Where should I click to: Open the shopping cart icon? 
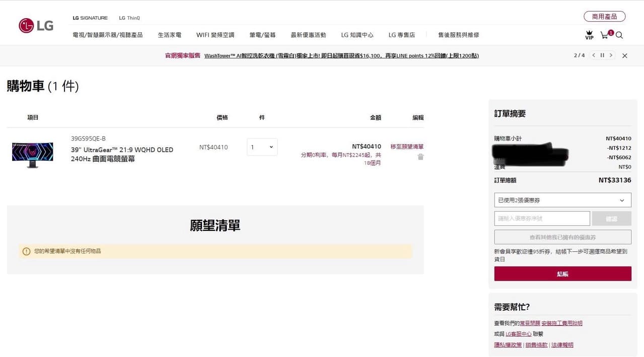[x=604, y=35]
